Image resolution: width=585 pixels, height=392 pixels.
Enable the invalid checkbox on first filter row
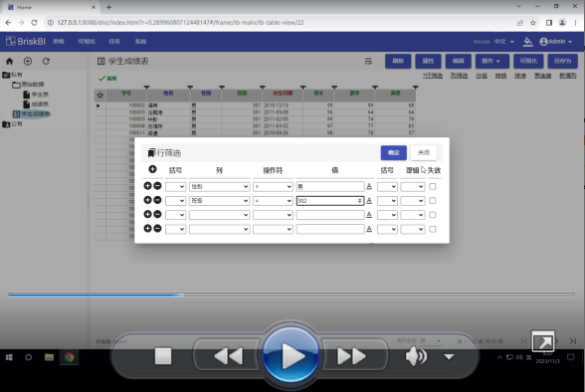coord(433,186)
